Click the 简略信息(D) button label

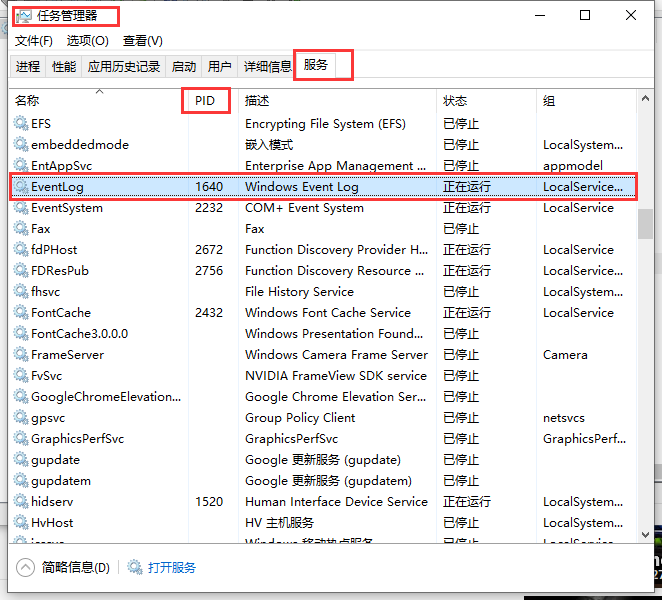76,567
